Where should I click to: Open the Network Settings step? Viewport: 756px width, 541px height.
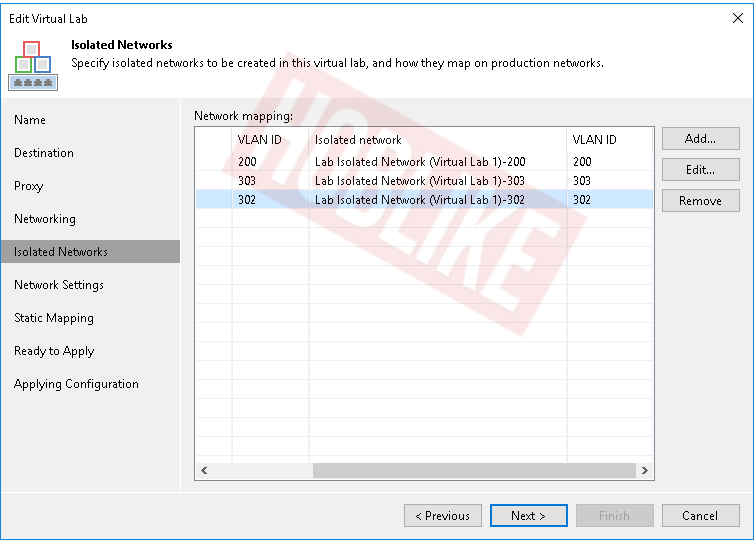(x=59, y=285)
